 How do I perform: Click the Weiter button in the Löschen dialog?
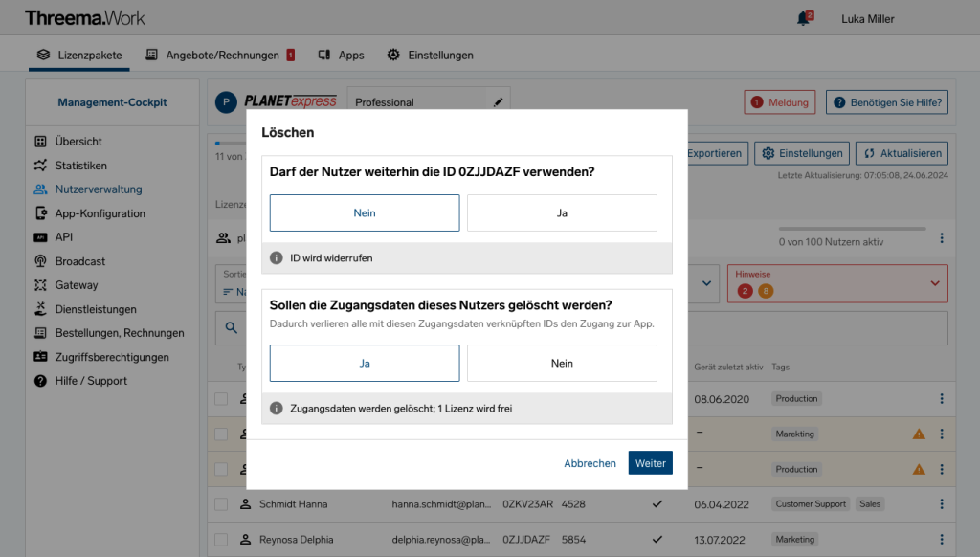click(650, 462)
